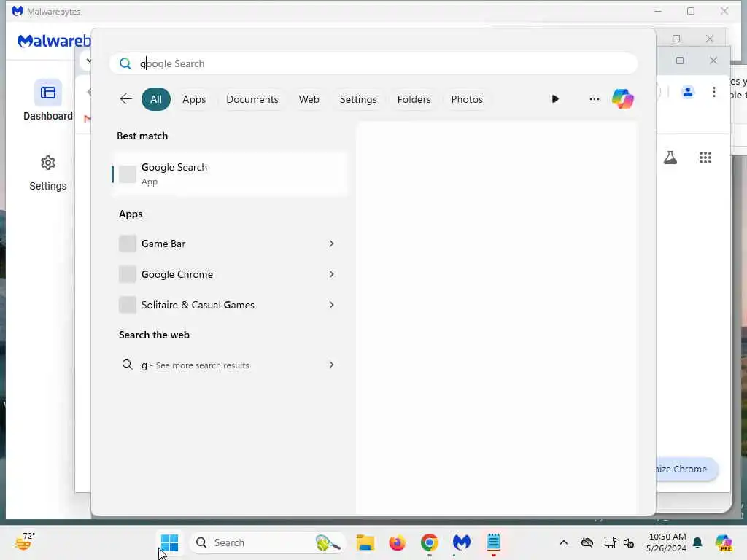Open the more options ellipsis in search
This screenshot has height=560, width=747.
coord(594,99)
